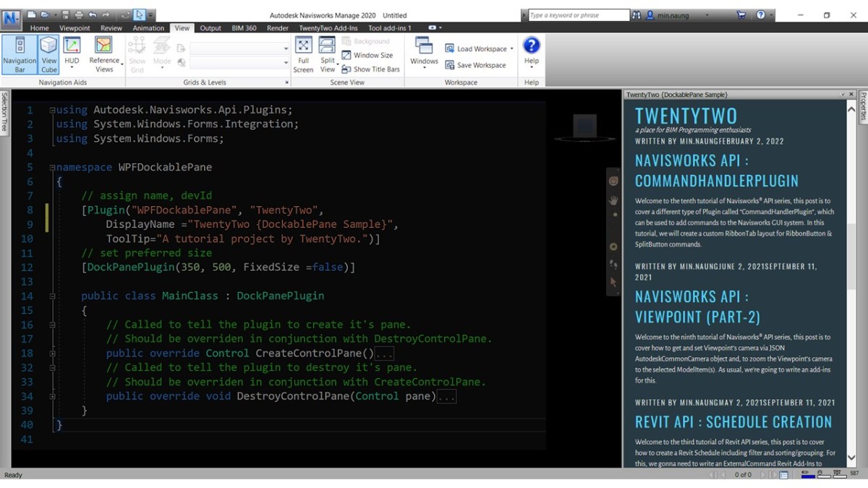The width and height of the screenshot is (868, 488).
Task: Open the TwentyTwo Add-Ins tab
Action: [x=328, y=28]
